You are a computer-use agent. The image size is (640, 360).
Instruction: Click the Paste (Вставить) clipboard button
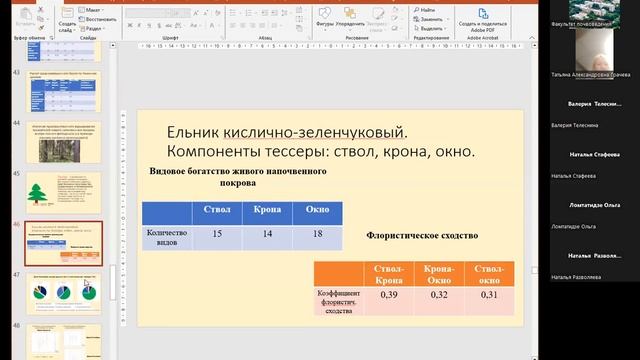click(x=25, y=18)
